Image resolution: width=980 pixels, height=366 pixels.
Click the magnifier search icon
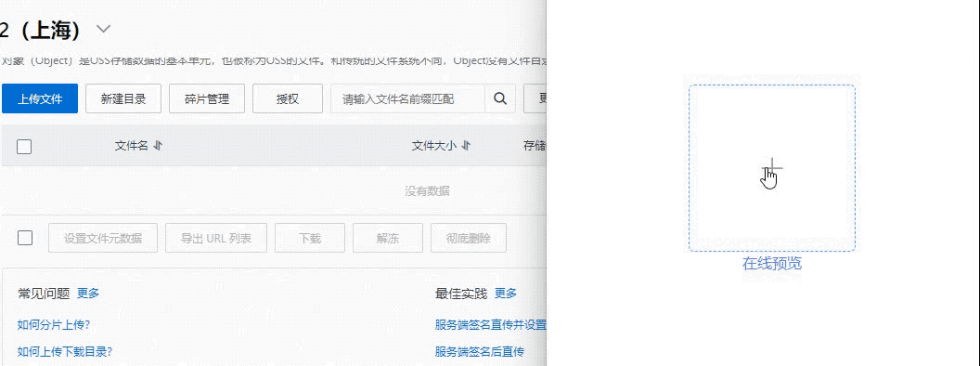pos(500,98)
